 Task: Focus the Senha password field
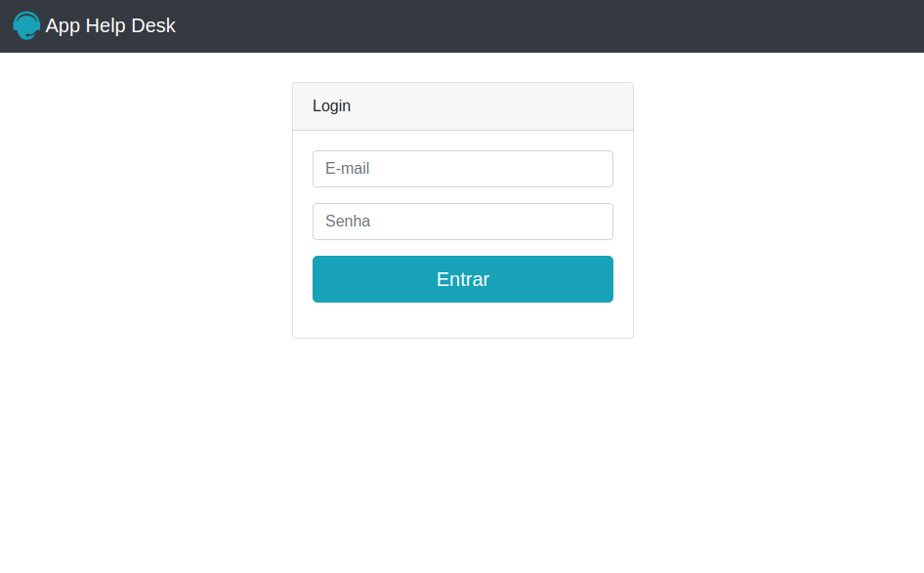coord(463,222)
